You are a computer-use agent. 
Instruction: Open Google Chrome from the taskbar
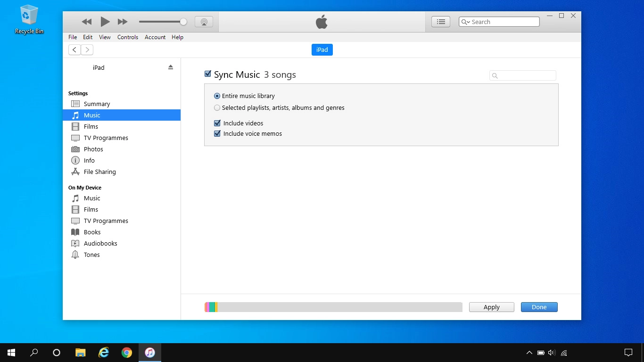(127, 353)
